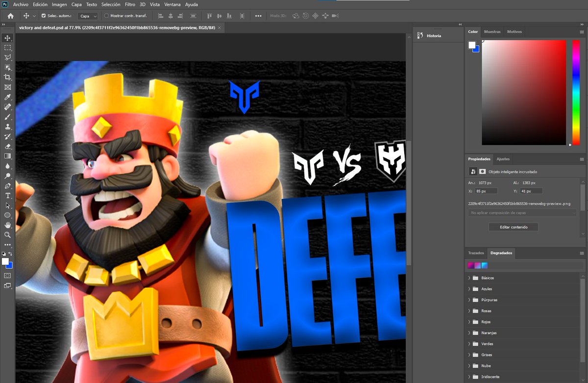This screenshot has width=588, height=383.
Task: Select the Ellipse shape tool
Action: point(7,215)
